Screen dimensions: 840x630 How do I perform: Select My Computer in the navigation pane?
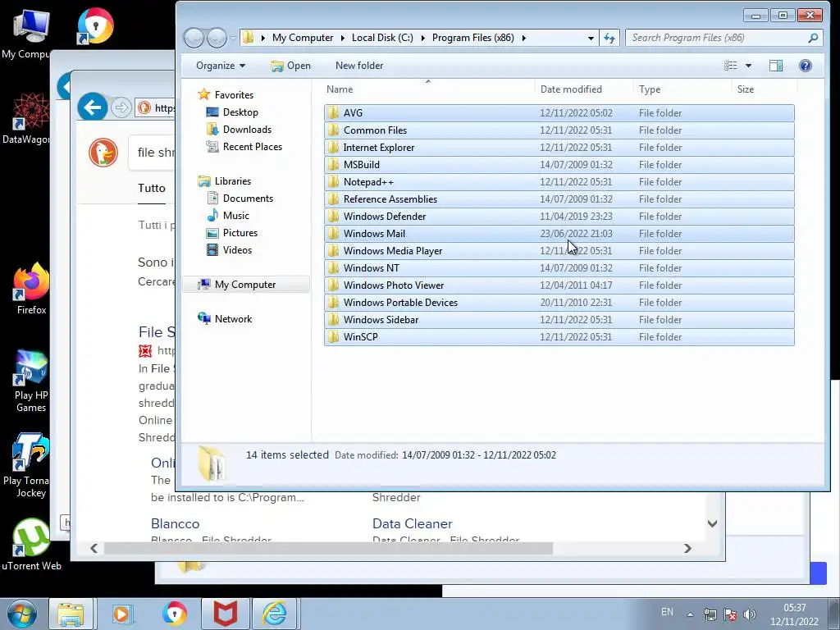pyautogui.click(x=244, y=285)
